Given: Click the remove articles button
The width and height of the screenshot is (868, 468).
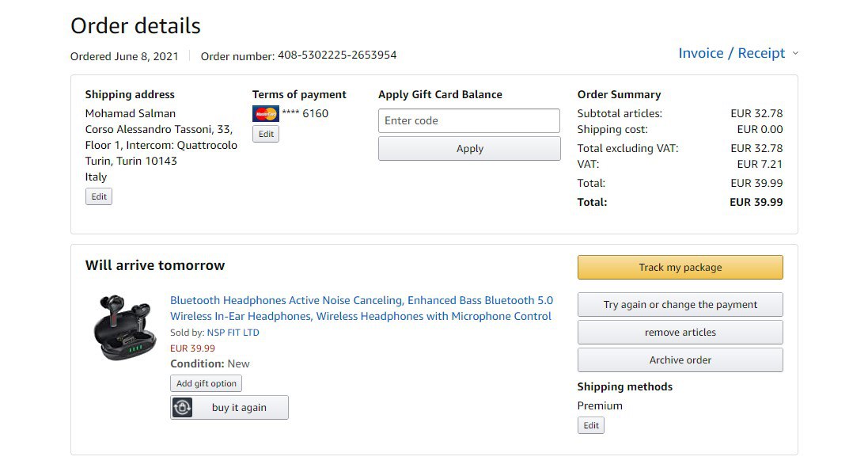Looking at the screenshot, I should pos(680,333).
